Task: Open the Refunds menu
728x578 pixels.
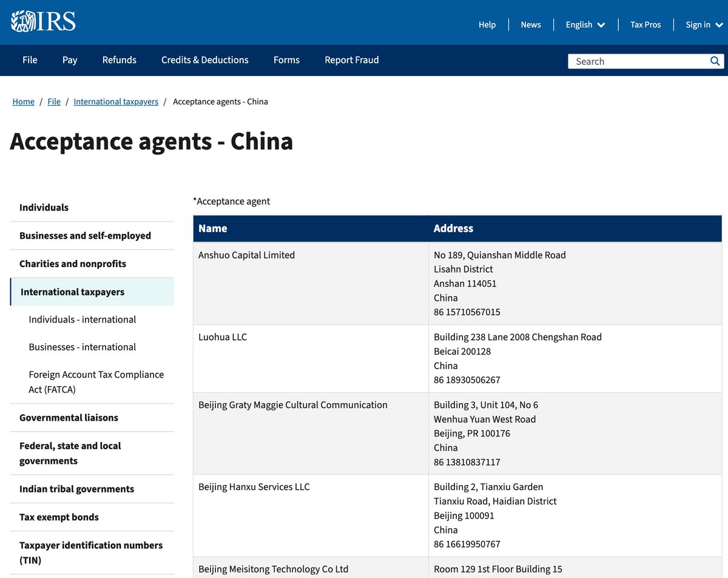Action: (120, 59)
